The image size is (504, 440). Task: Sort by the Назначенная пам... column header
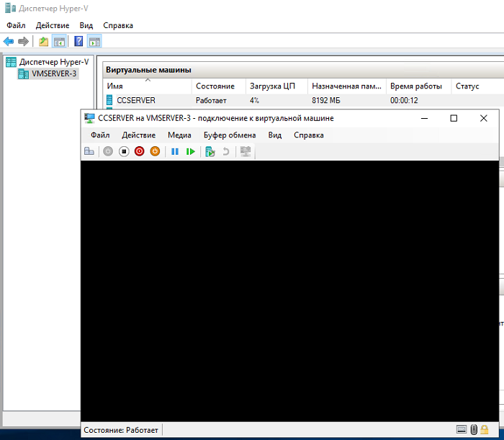tap(347, 86)
